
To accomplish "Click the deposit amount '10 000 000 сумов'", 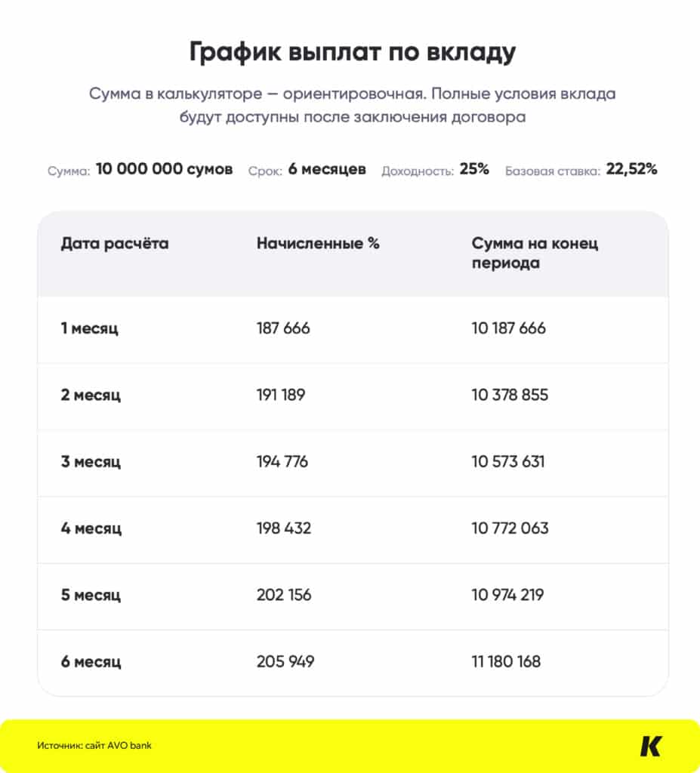I will point(165,170).
